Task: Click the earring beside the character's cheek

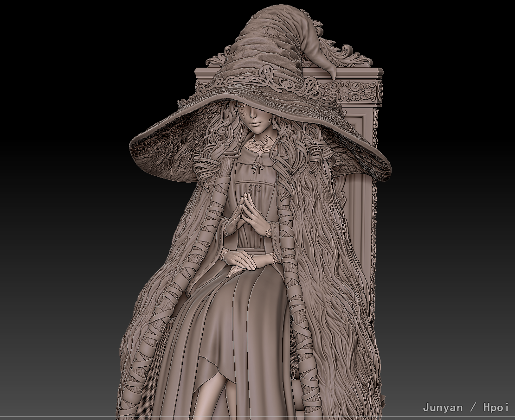Action: 274,126
